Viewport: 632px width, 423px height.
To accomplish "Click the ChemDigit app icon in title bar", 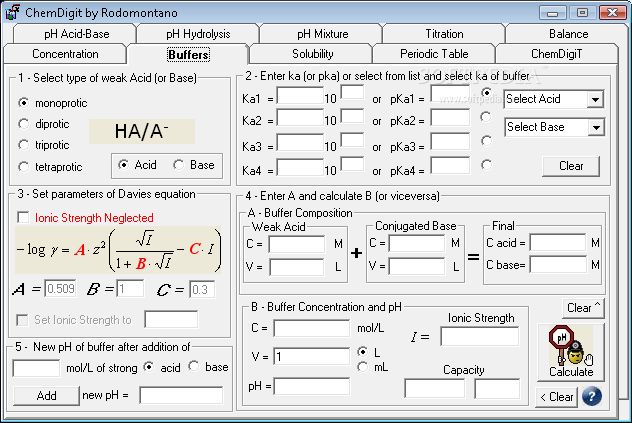I will point(12,12).
